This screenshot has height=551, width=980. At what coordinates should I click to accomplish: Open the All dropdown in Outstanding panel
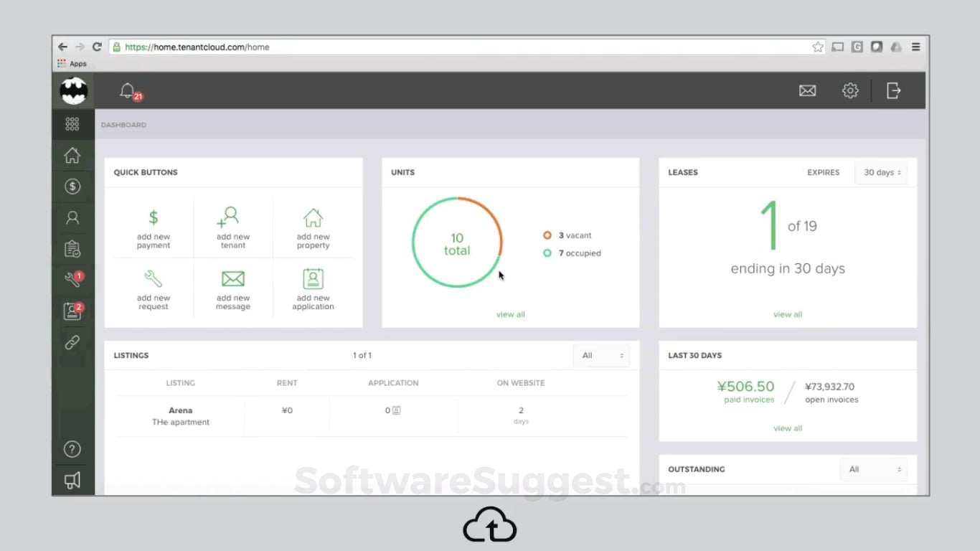[x=873, y=469]
